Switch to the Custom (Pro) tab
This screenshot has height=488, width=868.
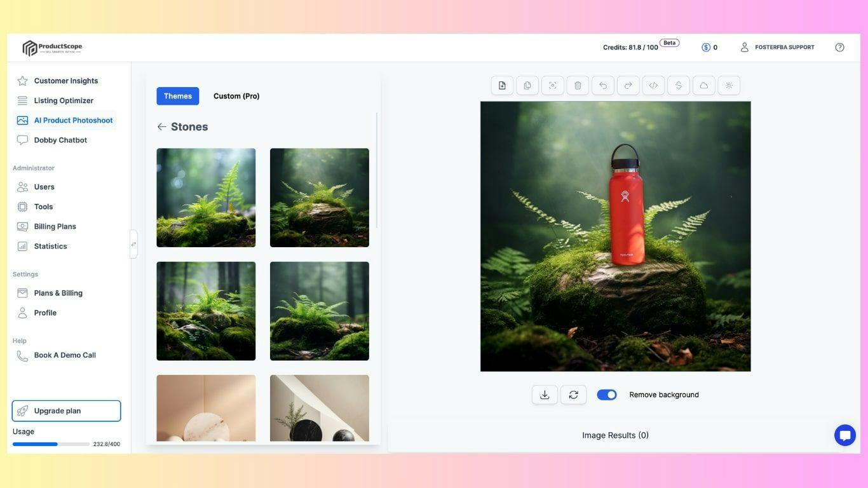(x=236, y=96)
